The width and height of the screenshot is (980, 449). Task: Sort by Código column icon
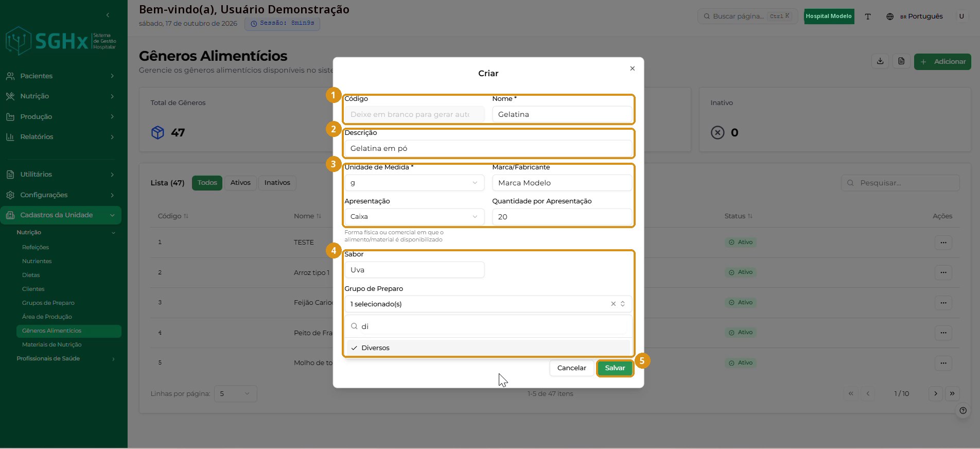186,216
